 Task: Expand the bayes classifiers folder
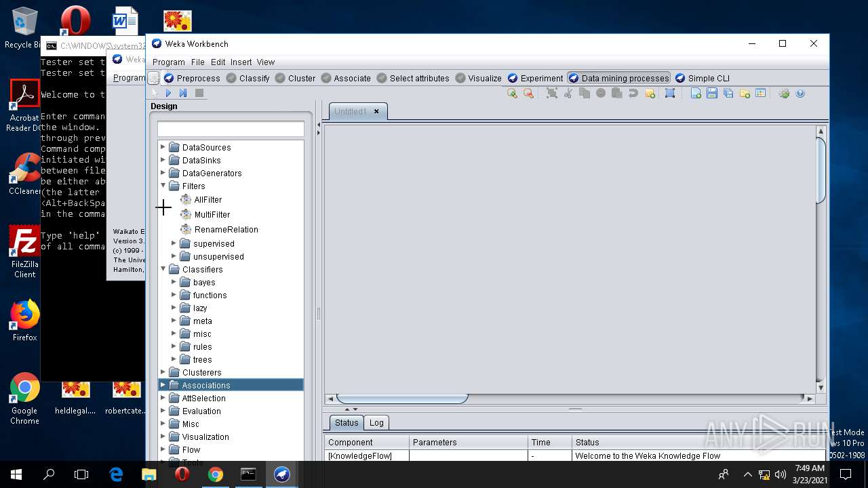click(174, 282)
